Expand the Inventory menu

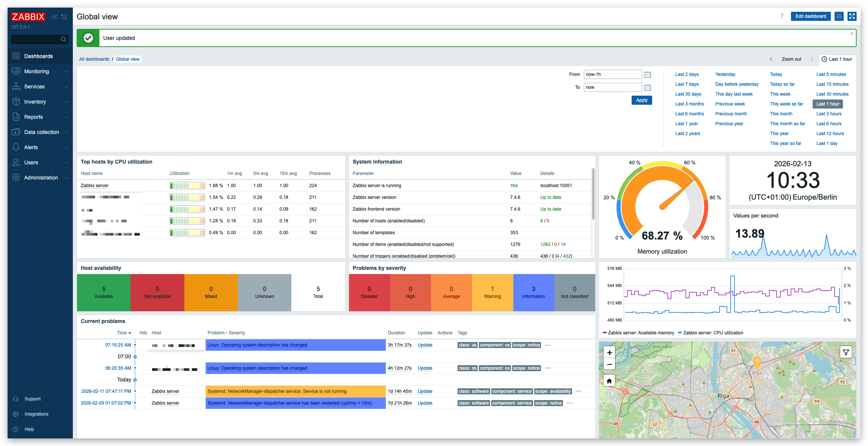40,102
